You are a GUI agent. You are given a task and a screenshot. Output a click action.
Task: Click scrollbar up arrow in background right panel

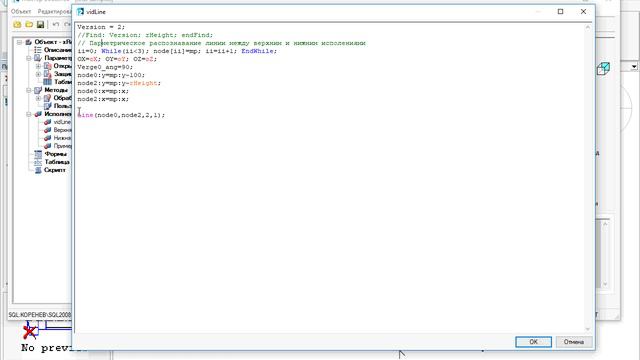[605, 224]
